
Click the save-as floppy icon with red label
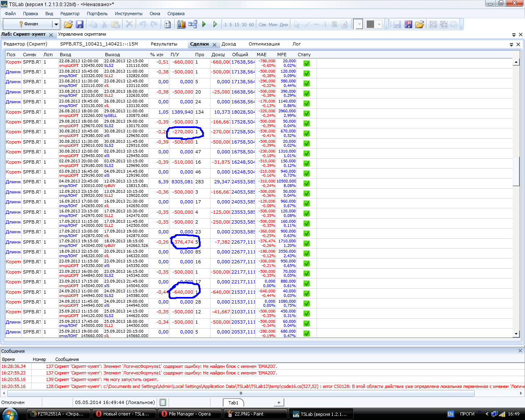(408, 25)
